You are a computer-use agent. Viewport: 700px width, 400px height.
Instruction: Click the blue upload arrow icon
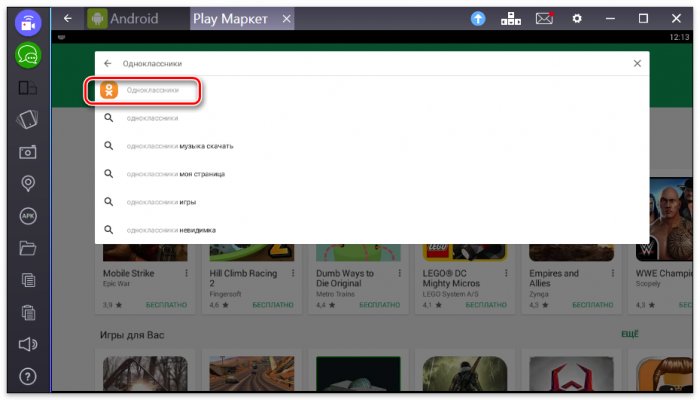click(x=478, y=18)
